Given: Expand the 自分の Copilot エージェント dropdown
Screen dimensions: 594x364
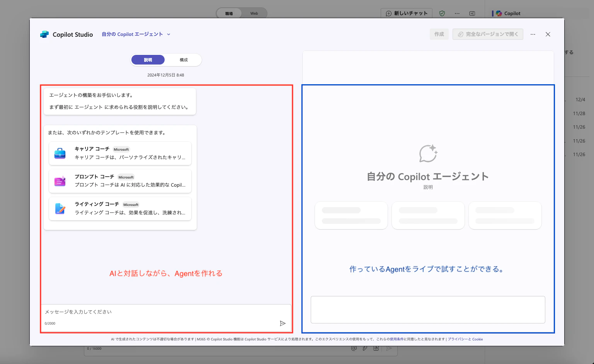Looking at the screenshot, I should pos(136,34).
